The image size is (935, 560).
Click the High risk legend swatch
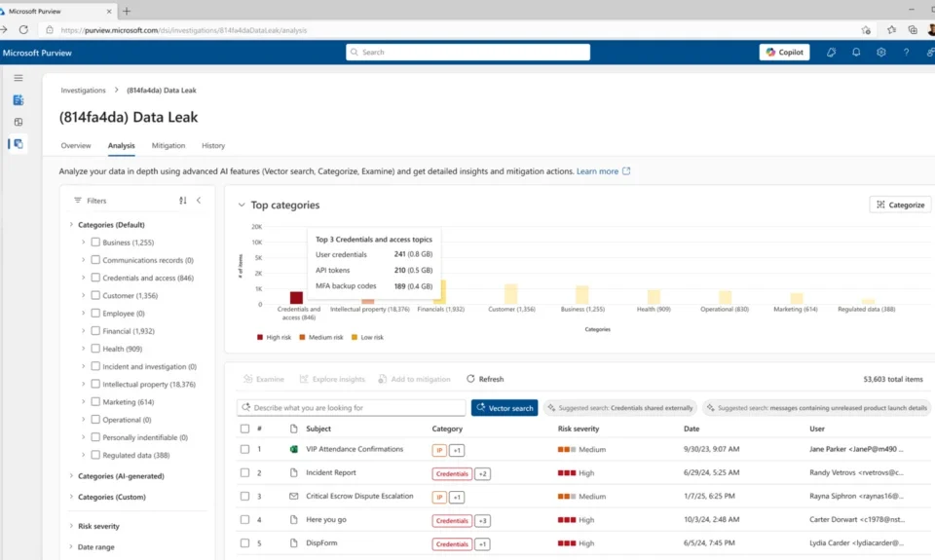[260, 338]
